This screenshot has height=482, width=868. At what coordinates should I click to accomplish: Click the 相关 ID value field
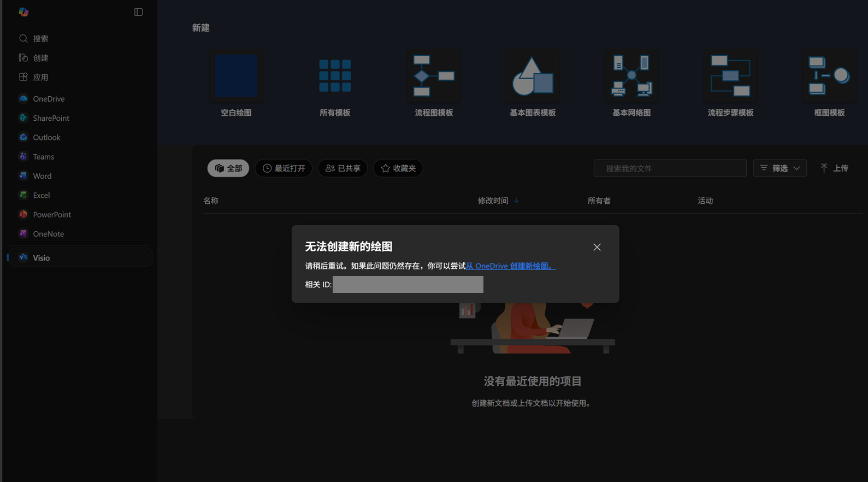pos(408,284)
